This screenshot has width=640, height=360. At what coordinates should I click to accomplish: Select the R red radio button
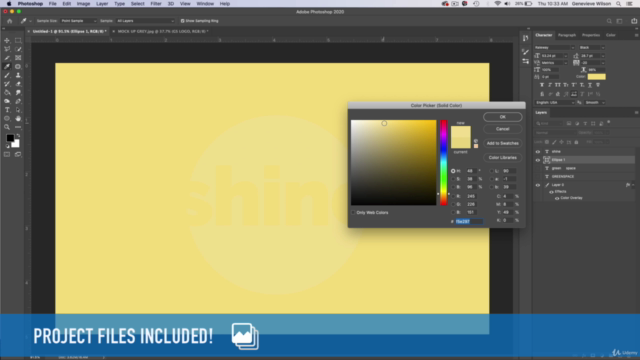453,196
